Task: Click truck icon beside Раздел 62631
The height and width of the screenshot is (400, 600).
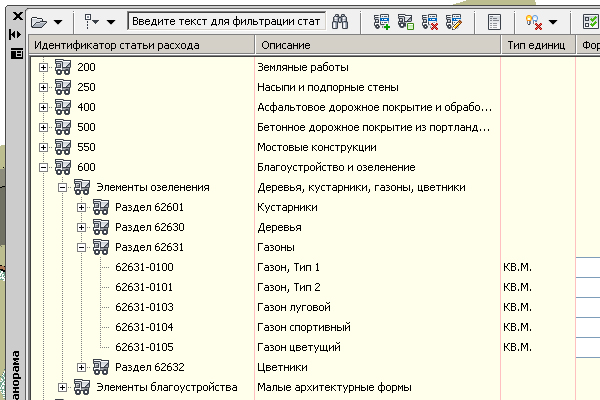Action: tap(101, 247)
